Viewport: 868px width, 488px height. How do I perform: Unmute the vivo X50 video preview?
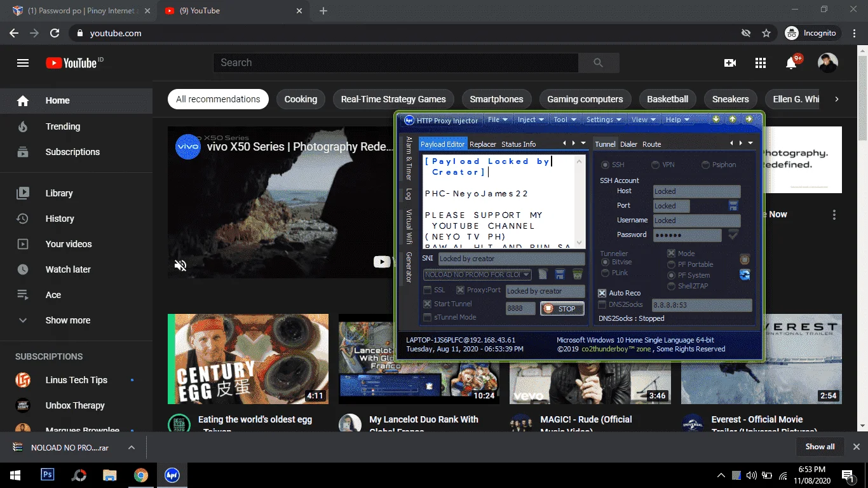(x=180, y=265)
